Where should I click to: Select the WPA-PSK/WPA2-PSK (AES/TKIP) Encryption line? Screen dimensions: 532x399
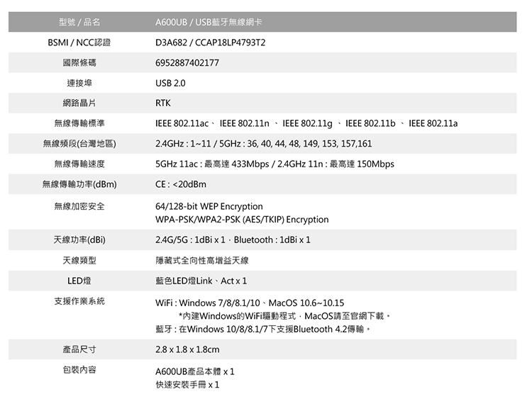click(242, 220)
